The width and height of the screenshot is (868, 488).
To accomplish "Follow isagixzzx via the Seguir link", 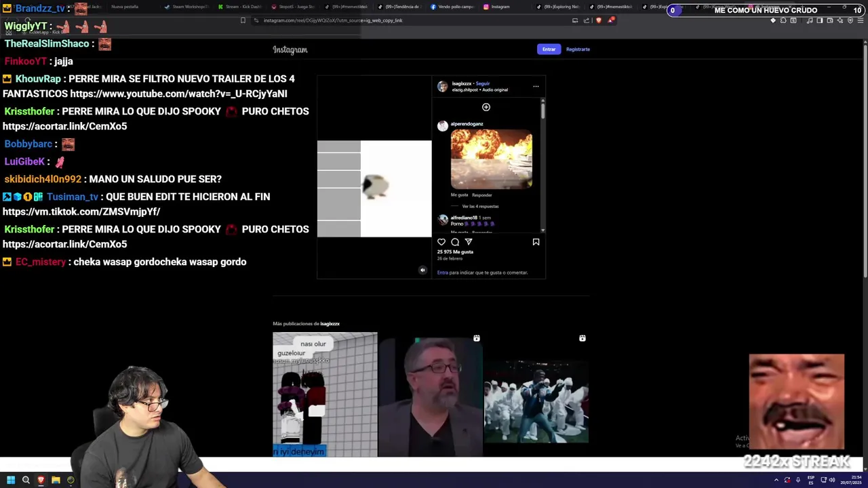I will (x=483, y=83).
